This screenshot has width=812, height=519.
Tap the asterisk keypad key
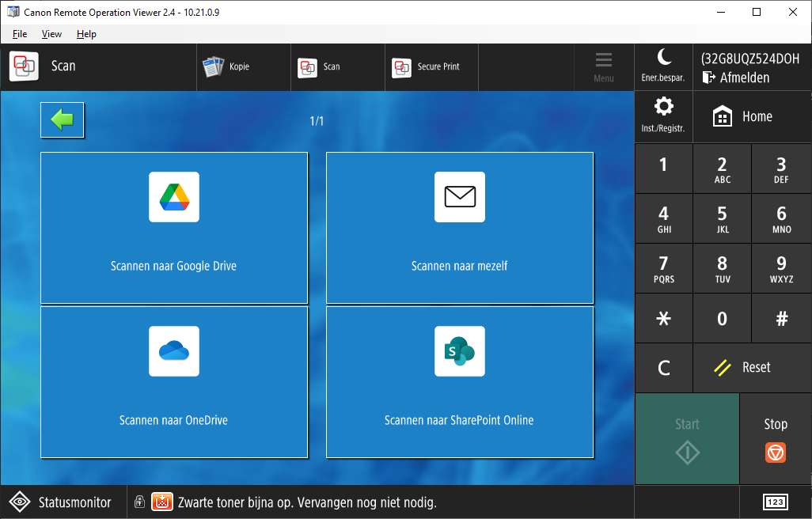[x=663, y=318]
